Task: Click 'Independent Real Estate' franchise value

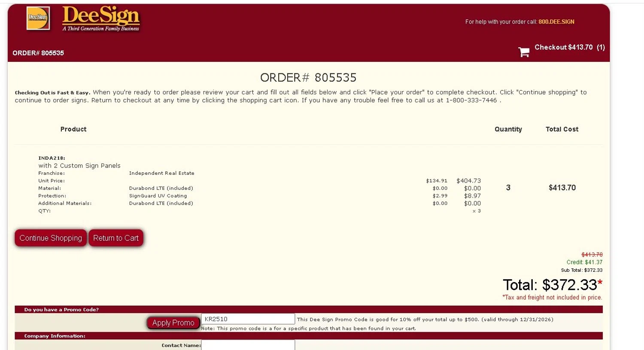Action: pos(162,173)
